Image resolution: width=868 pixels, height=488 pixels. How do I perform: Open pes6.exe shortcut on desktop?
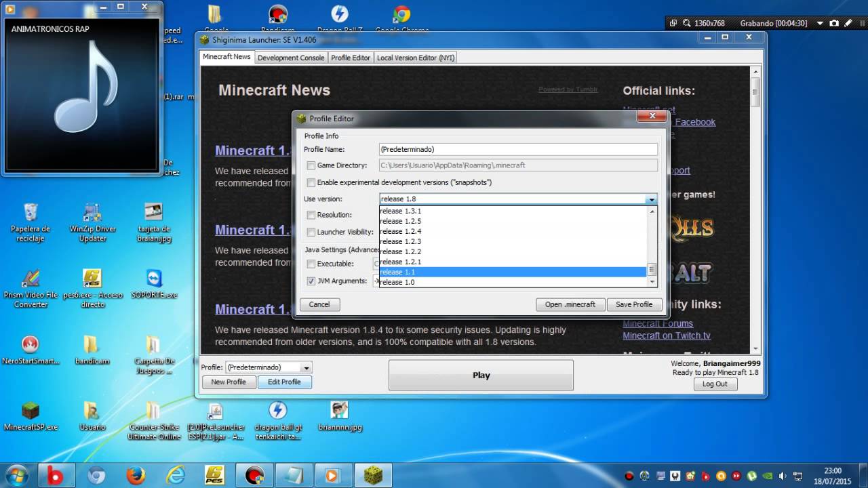tap(93, 289)
